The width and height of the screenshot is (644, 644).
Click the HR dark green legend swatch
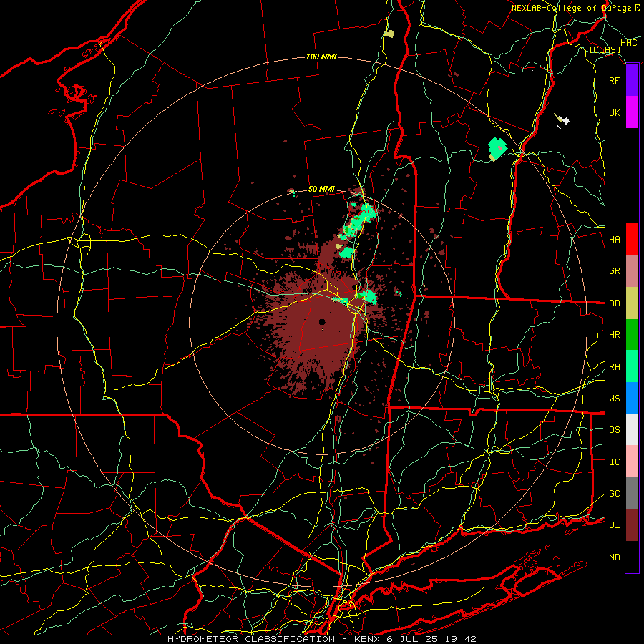tap(632, 335)
